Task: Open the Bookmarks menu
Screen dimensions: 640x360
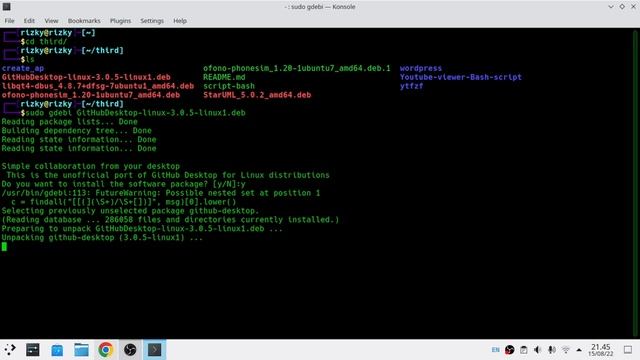Action: 84,20
